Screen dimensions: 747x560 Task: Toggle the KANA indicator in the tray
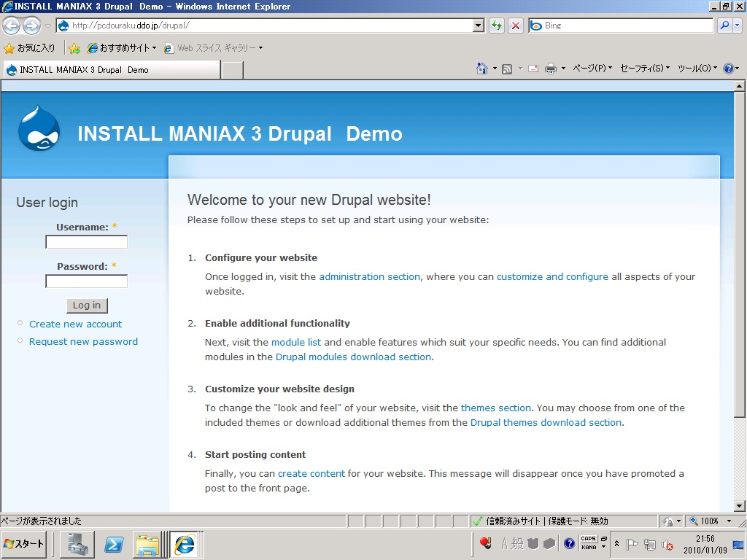click(589, 546)
